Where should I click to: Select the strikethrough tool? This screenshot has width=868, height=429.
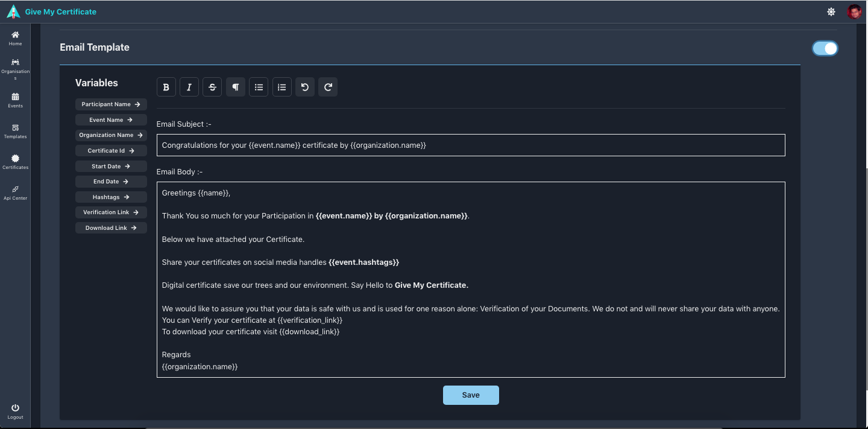click(212, 87)
